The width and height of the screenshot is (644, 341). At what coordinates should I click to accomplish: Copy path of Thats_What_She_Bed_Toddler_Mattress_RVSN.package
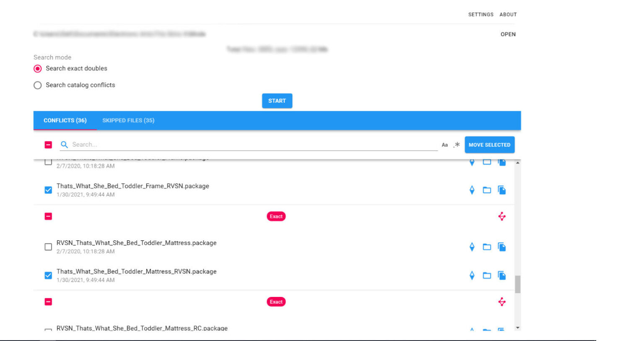(501, 276)
